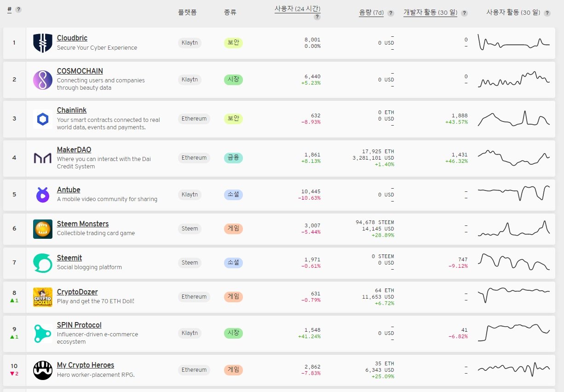Open the Steem Monsters game icon
This screenshot has width=564, height=392.
tap(43, 229)
